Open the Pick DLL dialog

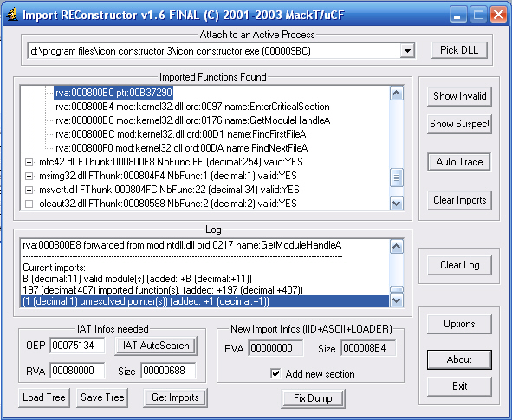(459, 50)
